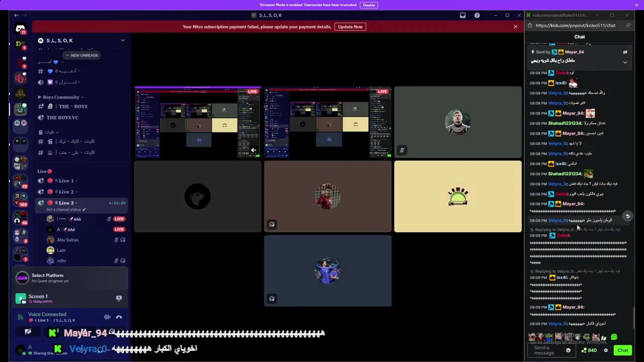Viewport: 644px width, 362px height.
Task: Open the emoji picker in Kick chat
Action: pos(568,350)
